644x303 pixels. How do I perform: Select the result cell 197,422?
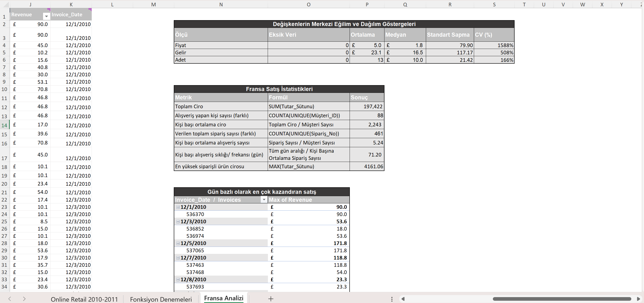[367, 106]
